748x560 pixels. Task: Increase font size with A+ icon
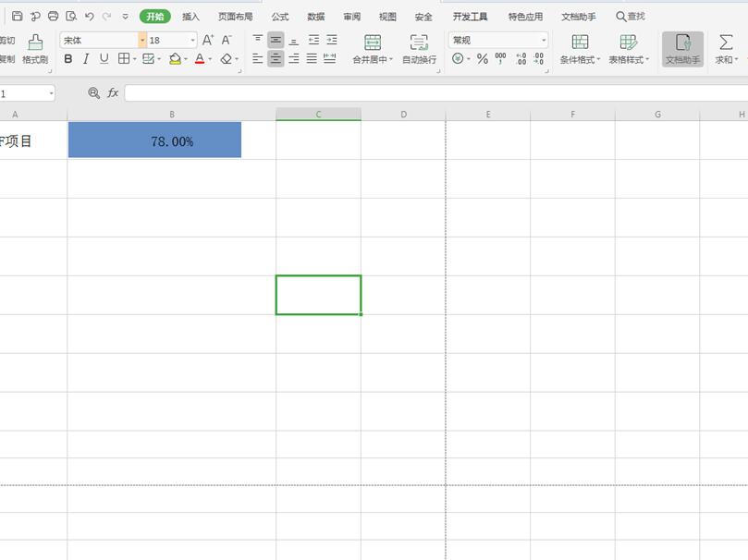[208, 40]
